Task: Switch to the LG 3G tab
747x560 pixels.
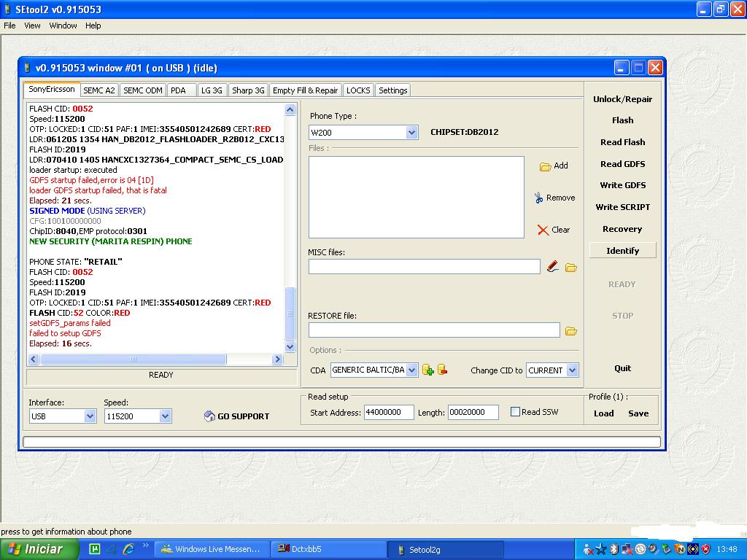Action: [212, 90]
